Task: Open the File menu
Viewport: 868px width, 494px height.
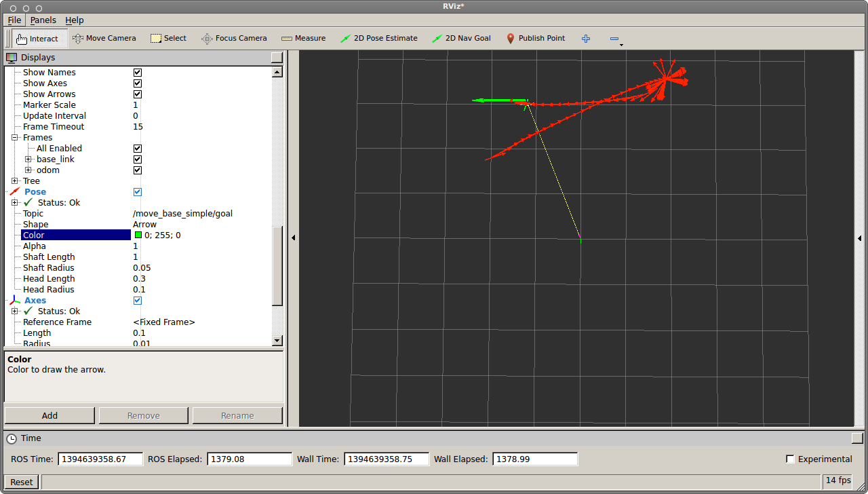Action: click(14, 20)
